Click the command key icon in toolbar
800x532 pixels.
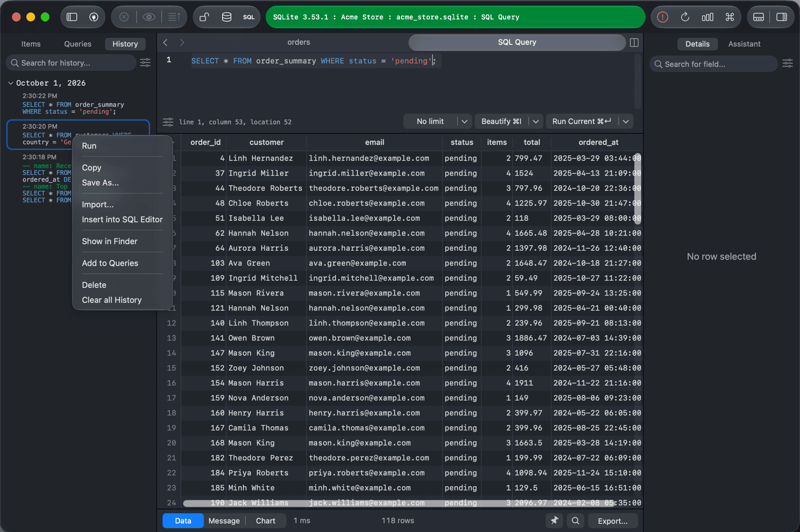(x=730, y=17)
